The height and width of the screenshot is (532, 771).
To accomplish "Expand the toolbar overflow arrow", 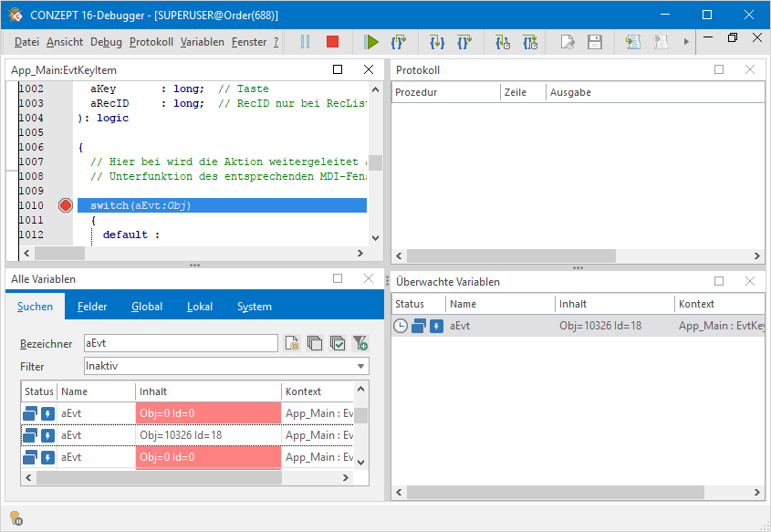I will [x=686, y=42].
